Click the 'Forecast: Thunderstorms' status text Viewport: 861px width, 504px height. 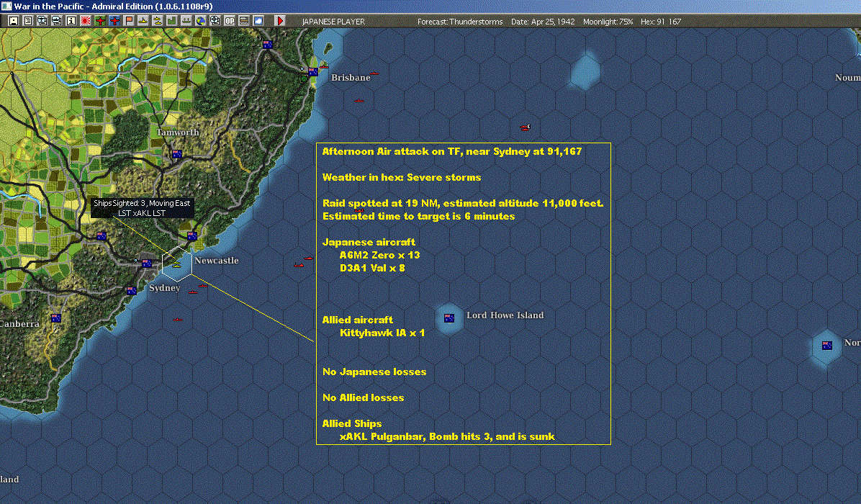[x=460, y=22]
